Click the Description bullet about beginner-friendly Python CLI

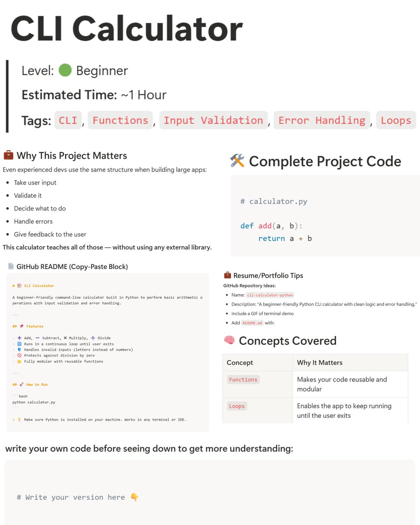(x=324, y=304)
